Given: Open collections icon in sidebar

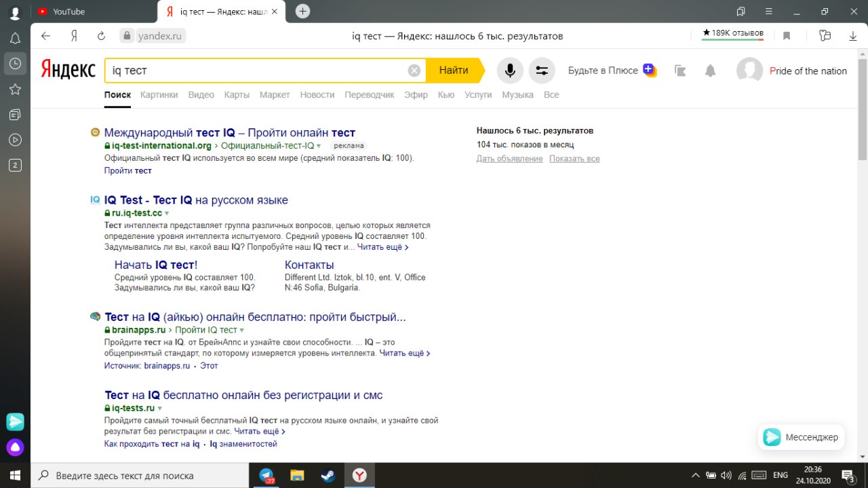Looking at the screenshot, I should (15, 114).
